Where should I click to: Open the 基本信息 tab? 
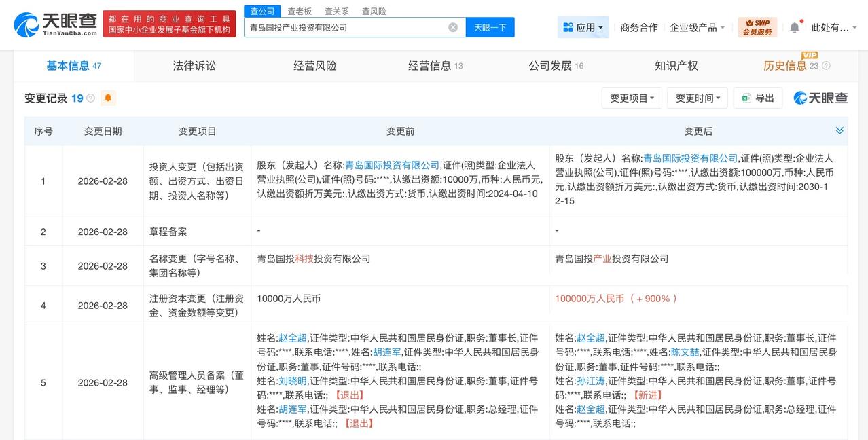click(73, 66)
